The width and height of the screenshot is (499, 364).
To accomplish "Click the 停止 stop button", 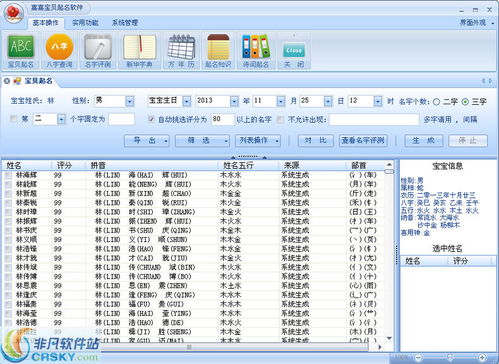I will click(468, 141).
